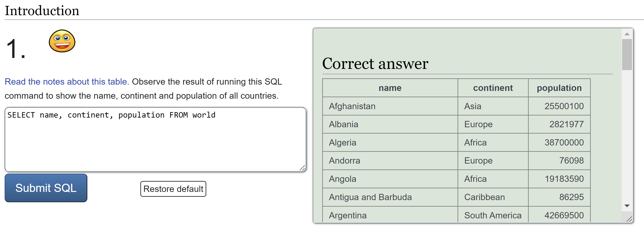Click the 'name' column header

point(390,88)
